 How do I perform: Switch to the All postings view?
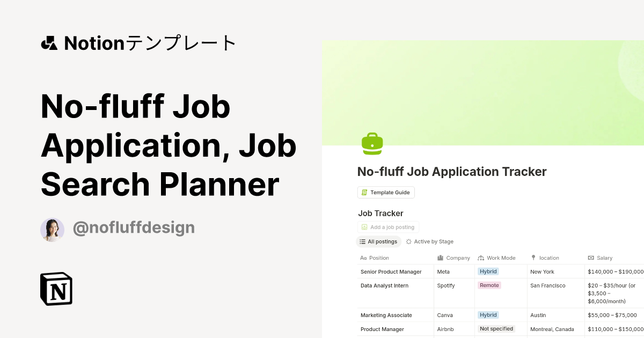coord(379,241)
